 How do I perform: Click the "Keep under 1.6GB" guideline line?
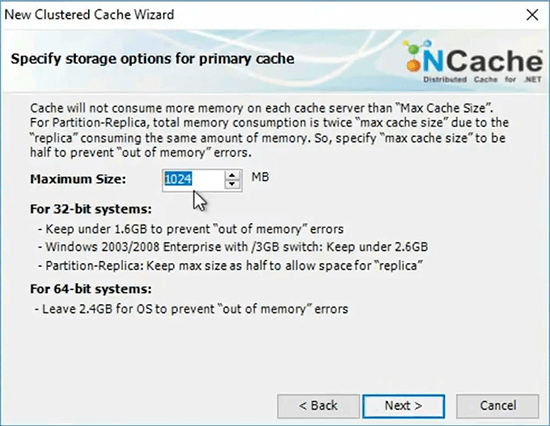point(191,229)
